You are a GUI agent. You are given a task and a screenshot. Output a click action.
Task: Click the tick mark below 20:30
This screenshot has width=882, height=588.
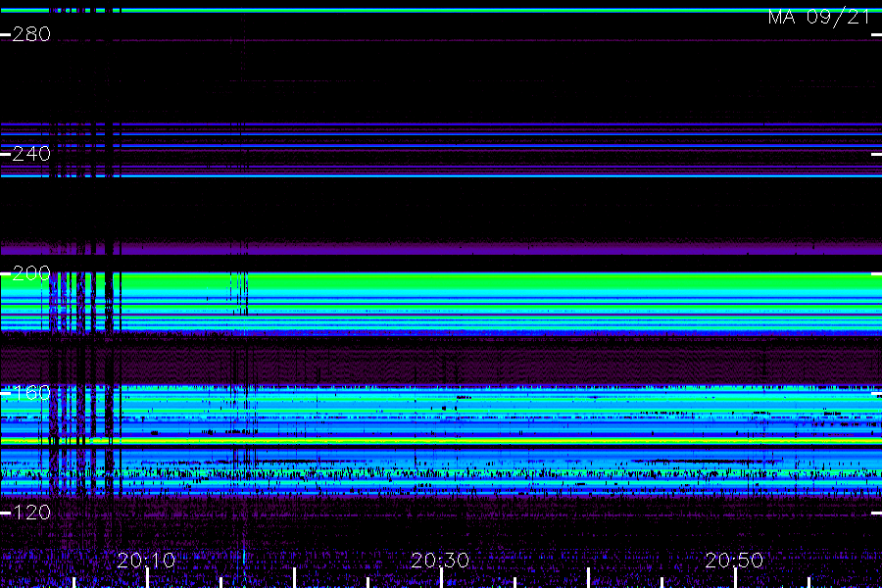(x=442, y=578)
